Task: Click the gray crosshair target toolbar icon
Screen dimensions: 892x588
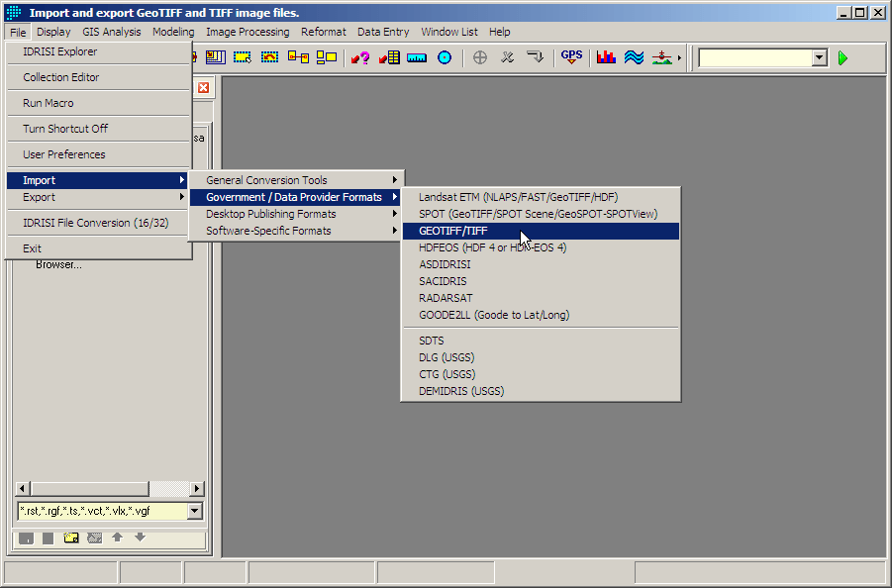Action: click(x=480, y=57)
